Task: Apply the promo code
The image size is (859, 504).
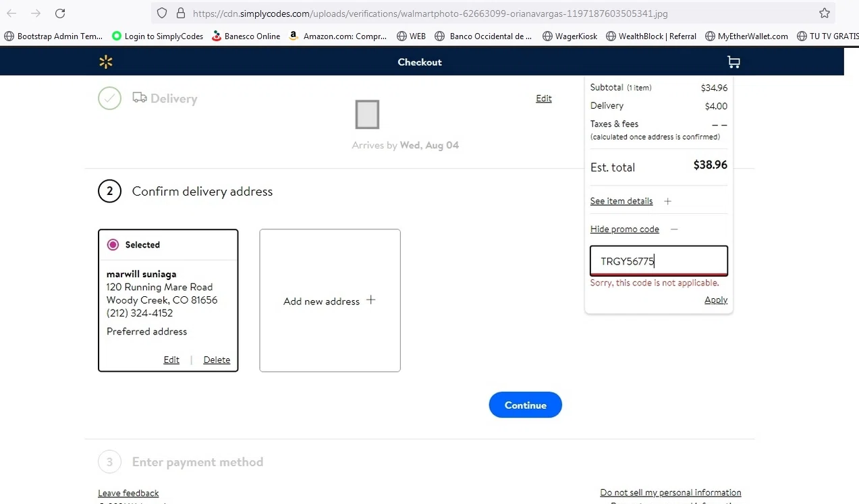Action: 716,300
